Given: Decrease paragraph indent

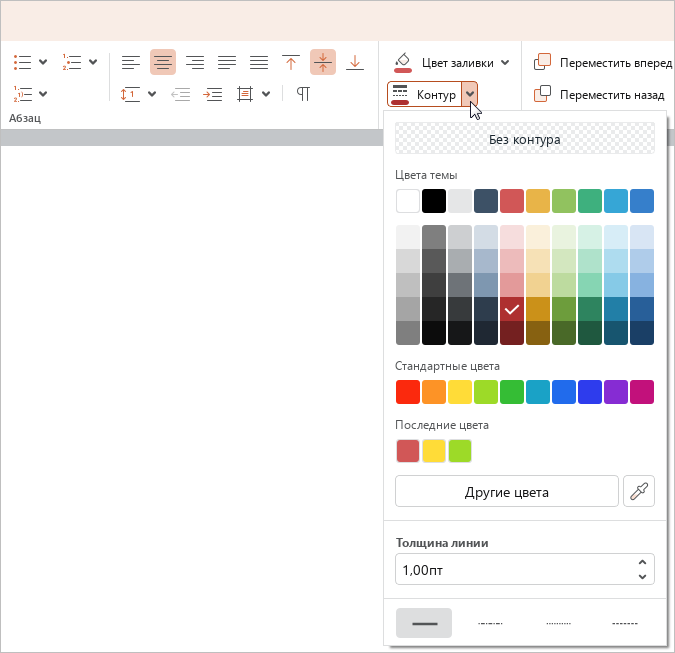Looking at the screenshot, I should click(181, 94).
